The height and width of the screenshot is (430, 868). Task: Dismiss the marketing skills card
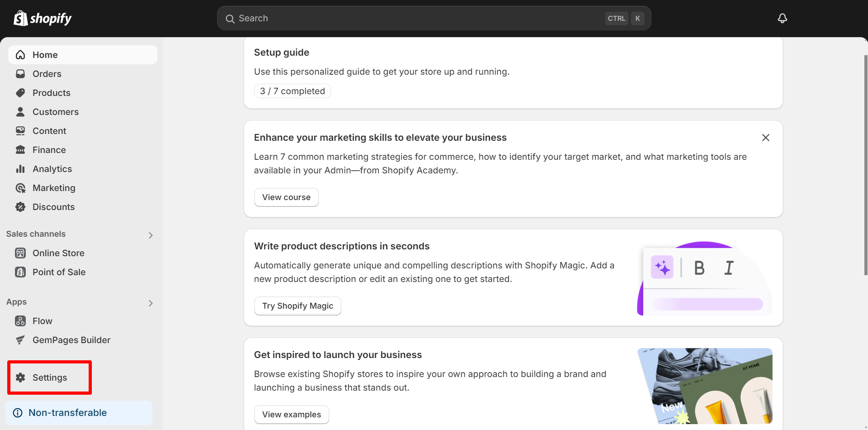pyautogui.click(x=765, y=137)
